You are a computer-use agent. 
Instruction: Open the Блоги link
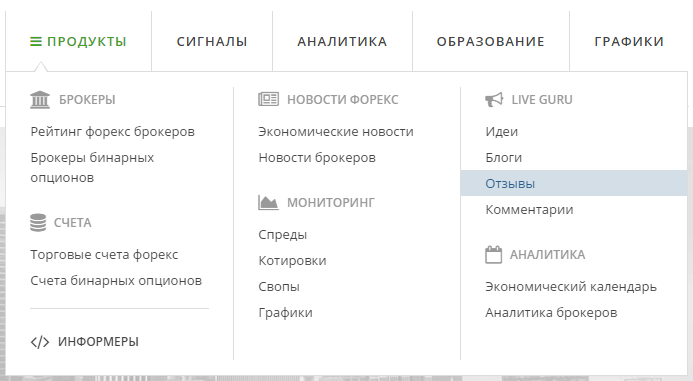tap(503, 158)
